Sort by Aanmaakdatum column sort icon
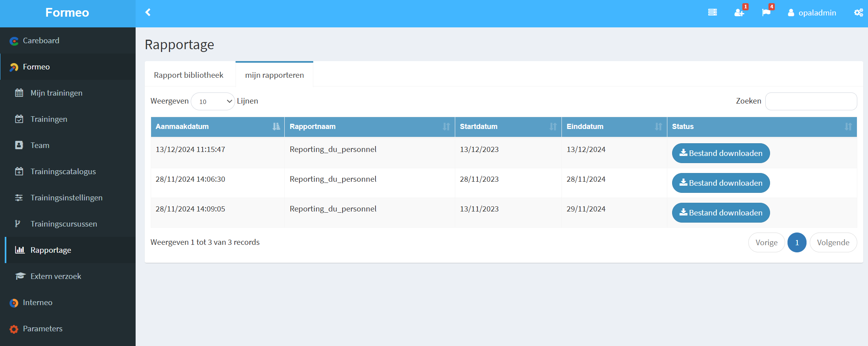Image resolution: width=868 pixels, height=346 pixels. 276,127
